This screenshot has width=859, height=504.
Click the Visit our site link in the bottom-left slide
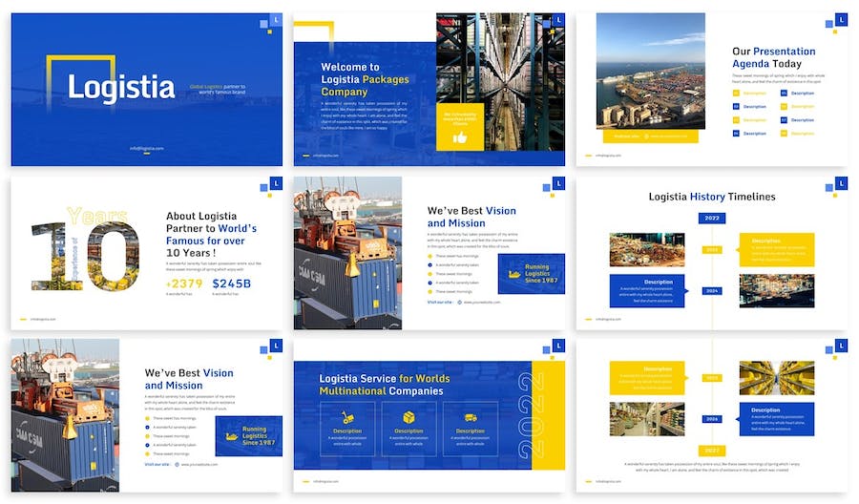(x=157, y=464)
